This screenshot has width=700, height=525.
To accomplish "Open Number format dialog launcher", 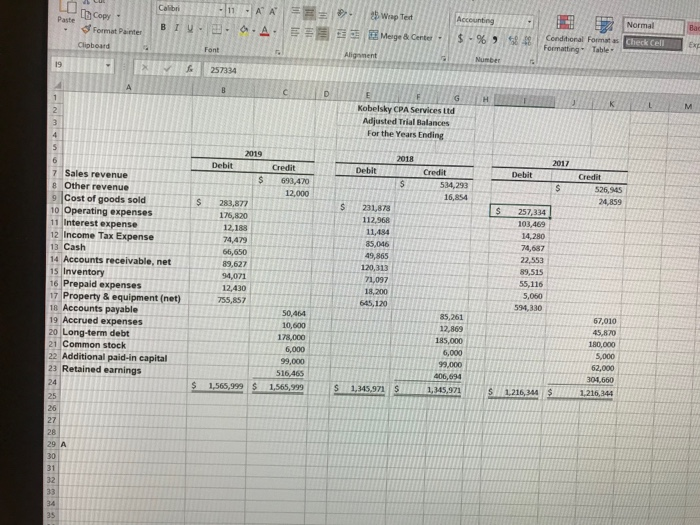I will coord(532,61).
